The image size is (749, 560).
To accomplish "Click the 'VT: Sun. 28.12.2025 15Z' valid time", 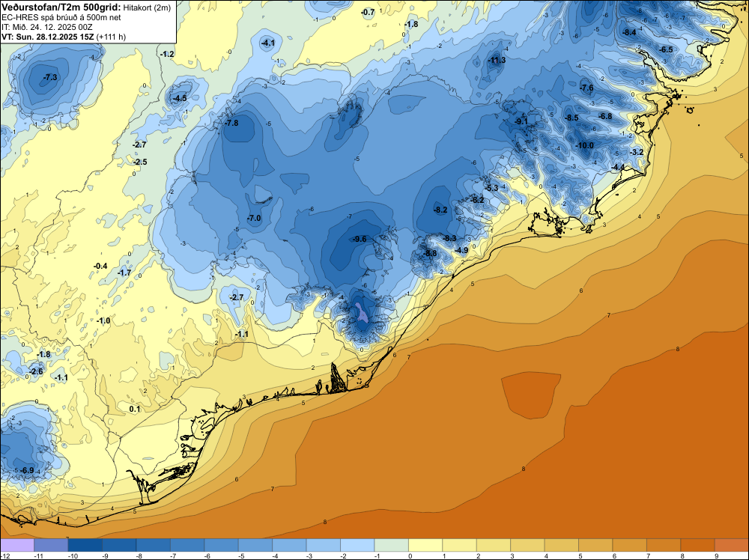I will pyautogui.click(x=48, y=37).
